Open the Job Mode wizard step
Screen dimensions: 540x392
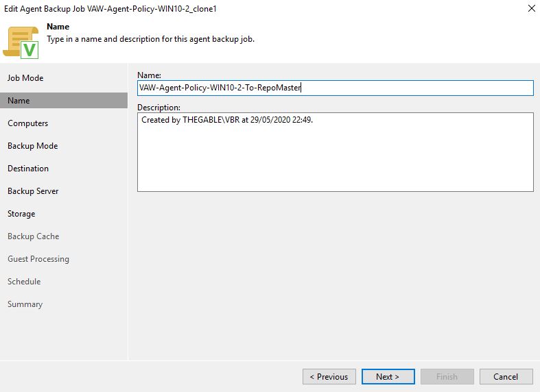click(x=25, y=78)
